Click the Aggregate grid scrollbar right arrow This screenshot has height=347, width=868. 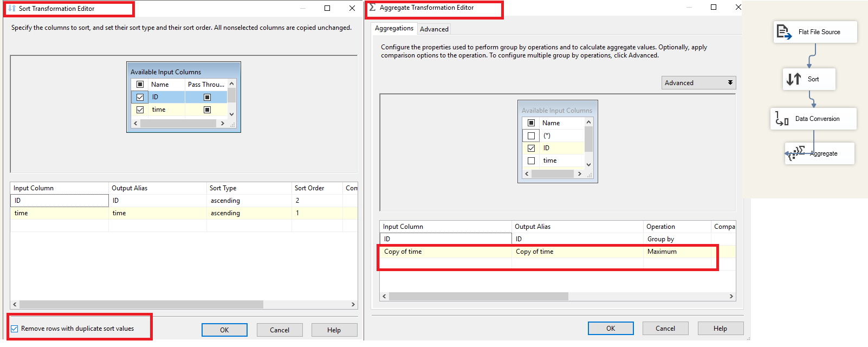click(731, 297)
